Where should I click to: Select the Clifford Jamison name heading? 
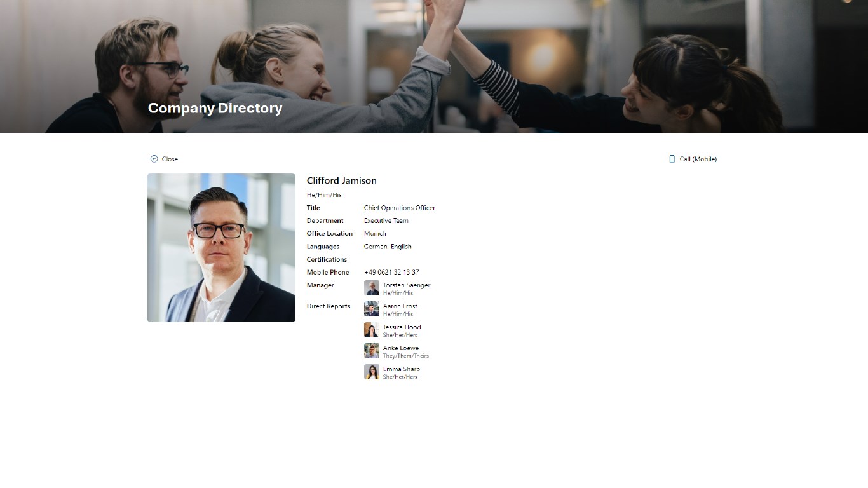click(342, 180)
